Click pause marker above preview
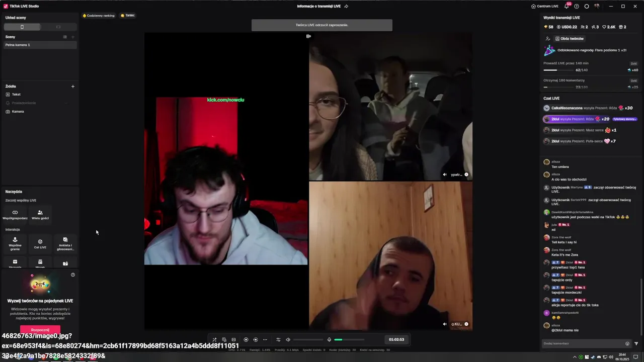The width and height of the screenshot is (644, 362). (x=308, y=36)
